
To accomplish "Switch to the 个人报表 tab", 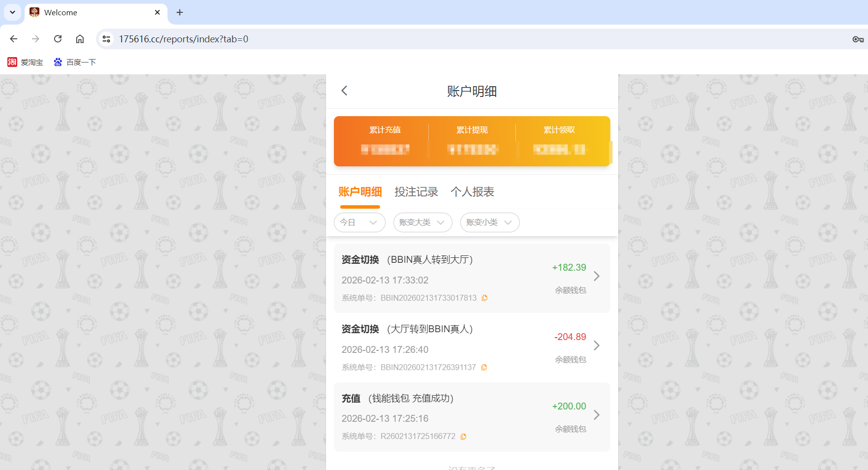I will point(473,192).
